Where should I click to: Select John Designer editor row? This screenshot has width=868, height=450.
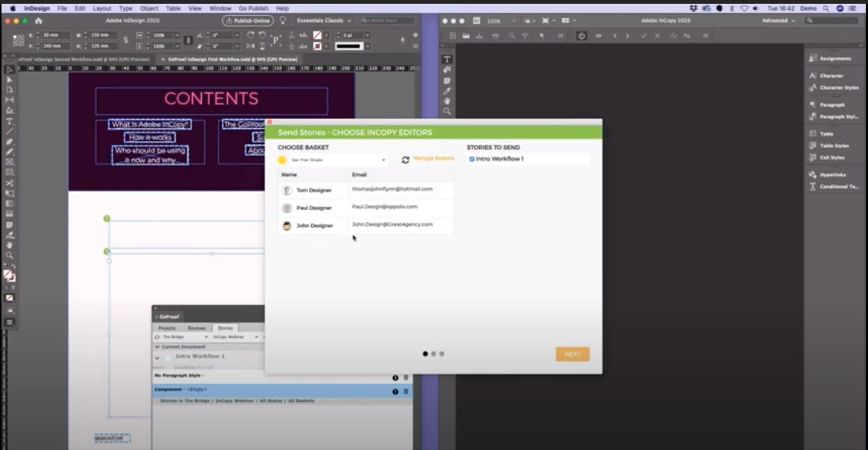365,225
